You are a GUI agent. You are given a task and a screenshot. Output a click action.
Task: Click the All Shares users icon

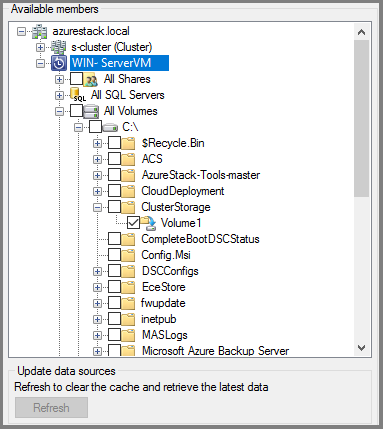91,79
